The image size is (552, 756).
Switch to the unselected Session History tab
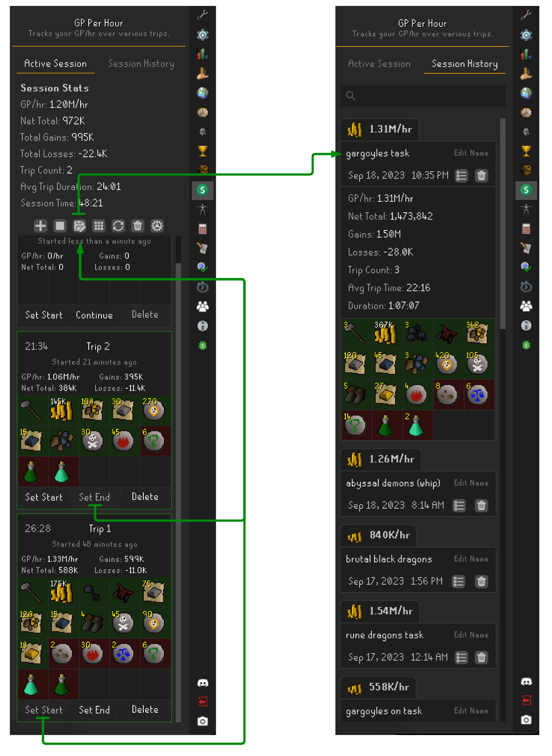click(141, 64)
